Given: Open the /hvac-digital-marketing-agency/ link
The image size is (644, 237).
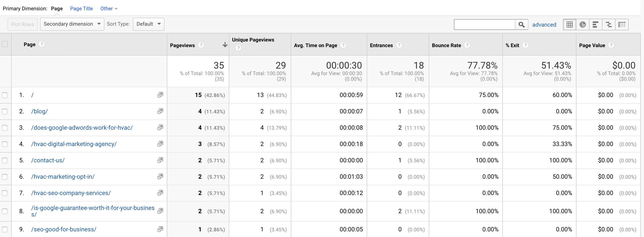Looking at the screenshot, I should tap(74, 144).
